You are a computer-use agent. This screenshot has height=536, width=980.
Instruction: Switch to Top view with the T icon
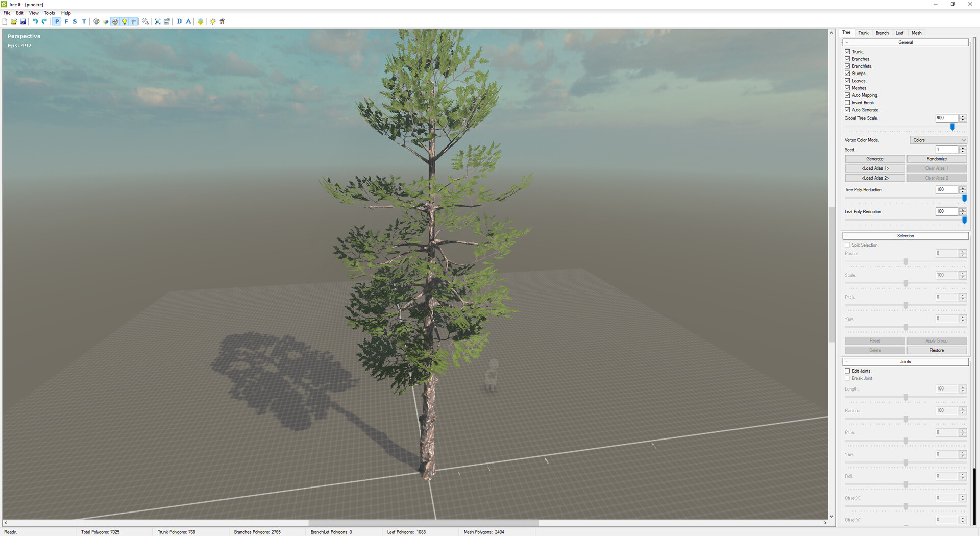tap(84, 21)
